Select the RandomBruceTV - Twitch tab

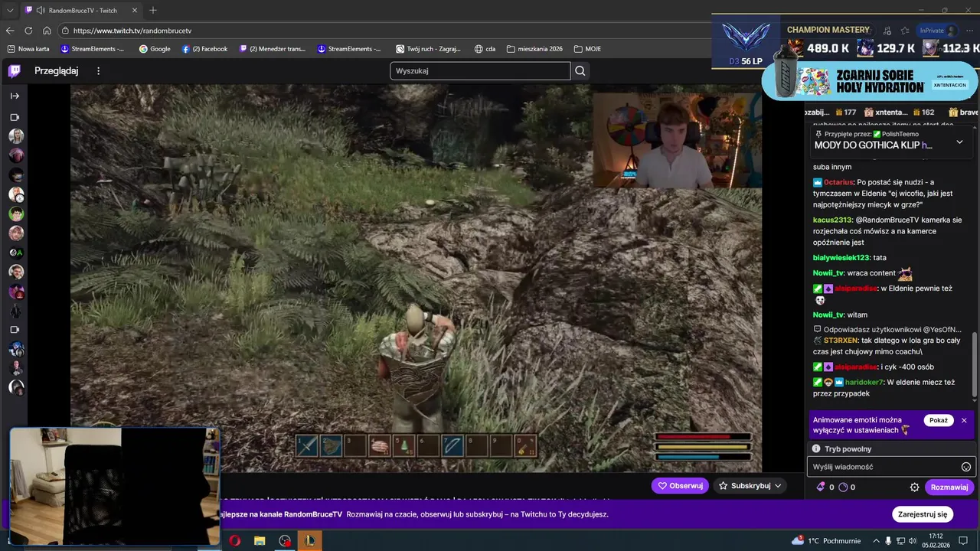click(x=83, y=11)
